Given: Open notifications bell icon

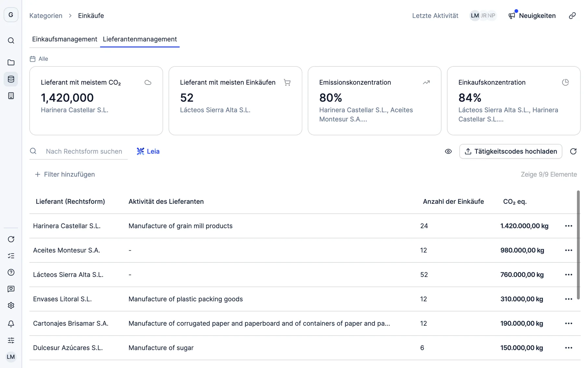Looking at the screenshot, I should [x=11, y=324].
